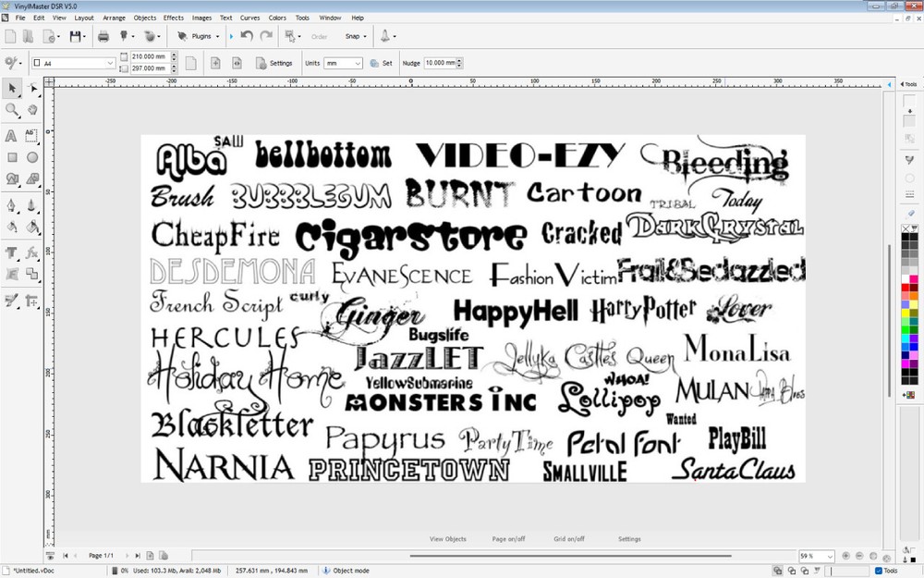
Task: Click the Print icon
Action: click(103, 37)
